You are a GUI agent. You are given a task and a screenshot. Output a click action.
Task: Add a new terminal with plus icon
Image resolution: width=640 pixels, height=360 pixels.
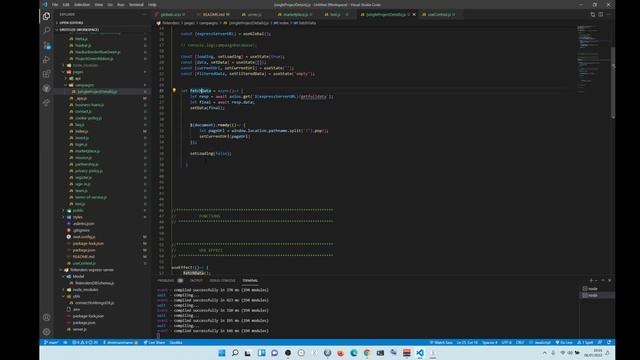tap(591, 280)
